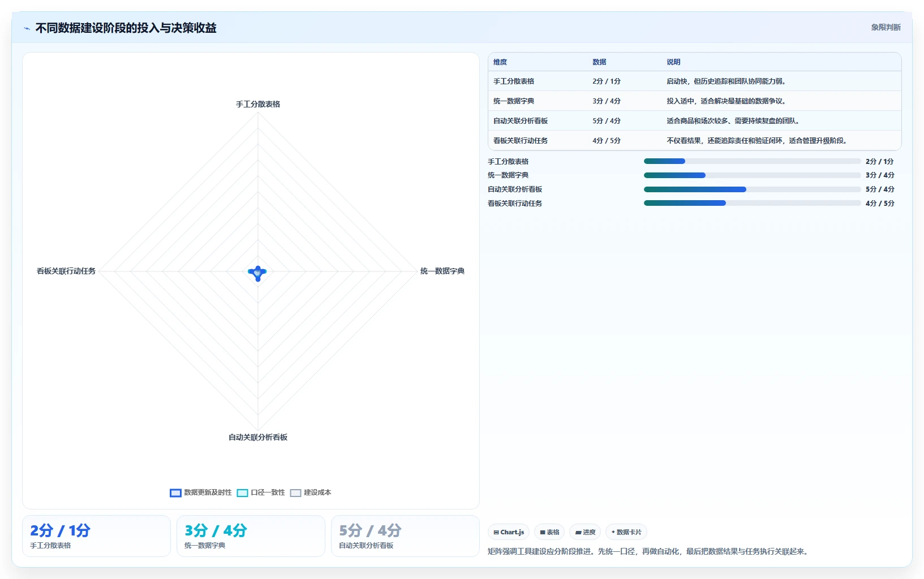Click the 统一数据字典 progress bar
Image resolution: width=924 pixels, height=579 pixels.
point(752,175)
